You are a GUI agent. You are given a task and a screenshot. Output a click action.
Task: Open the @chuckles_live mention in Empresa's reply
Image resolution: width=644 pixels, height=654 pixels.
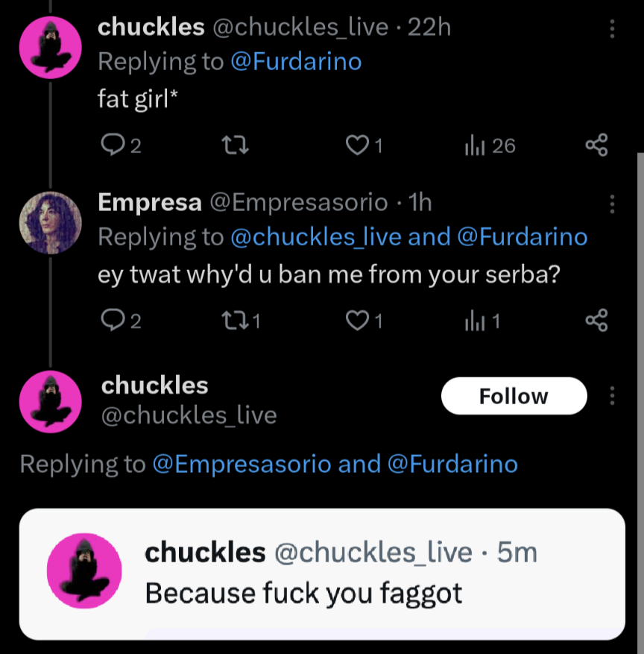[316, 237]
